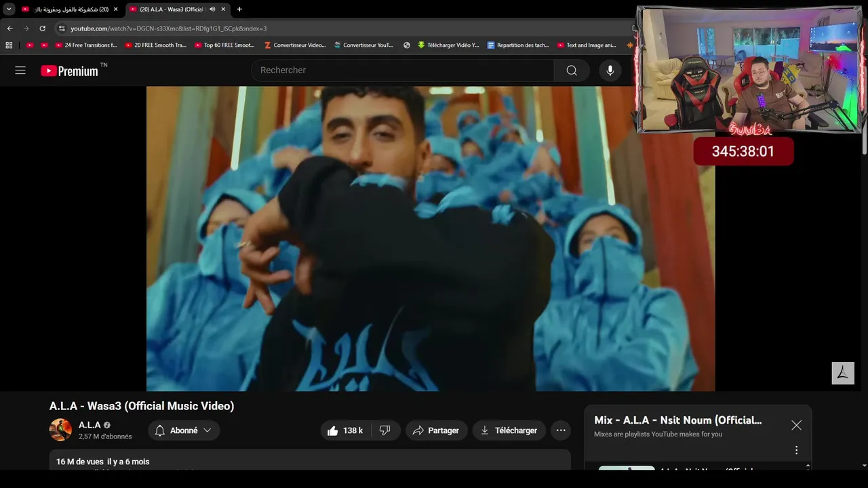Open Convertisseur Vidéo bookmark
868x488 pixels.
click(295, 45)
